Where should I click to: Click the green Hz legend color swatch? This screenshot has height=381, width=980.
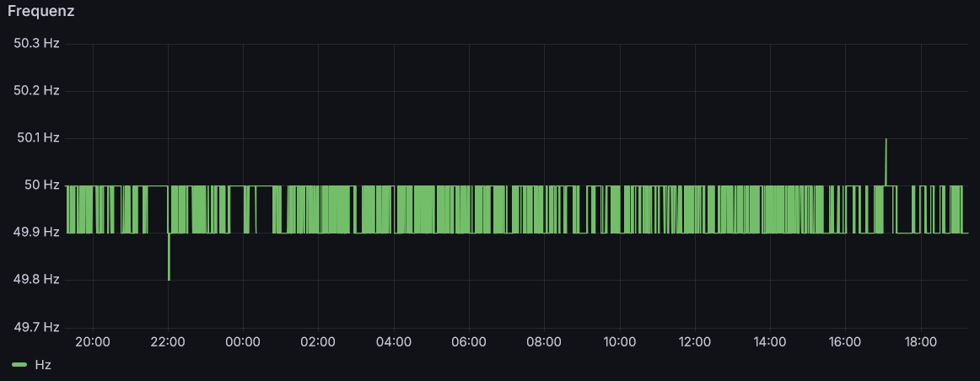(19, 365)
